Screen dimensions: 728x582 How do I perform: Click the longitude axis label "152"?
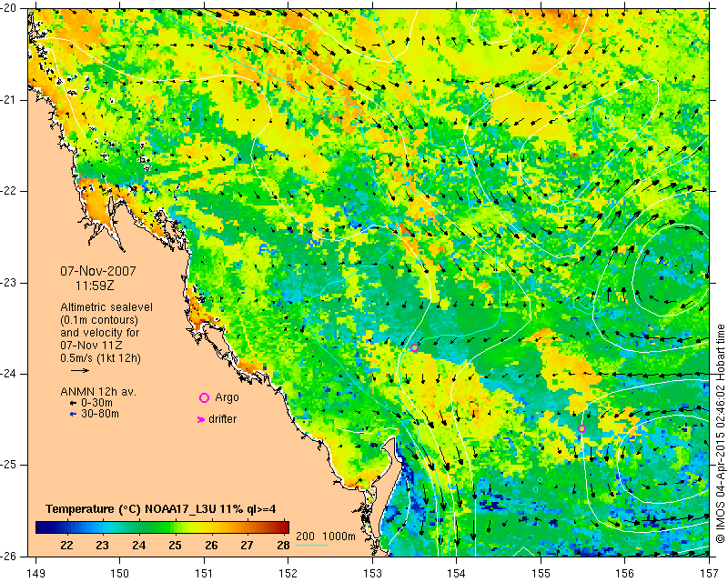pos(288,573)
